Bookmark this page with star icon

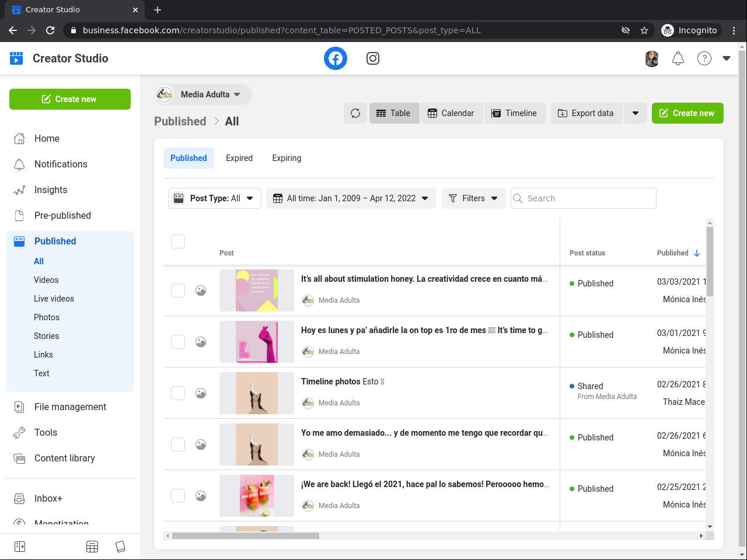[x=644, y=30]
